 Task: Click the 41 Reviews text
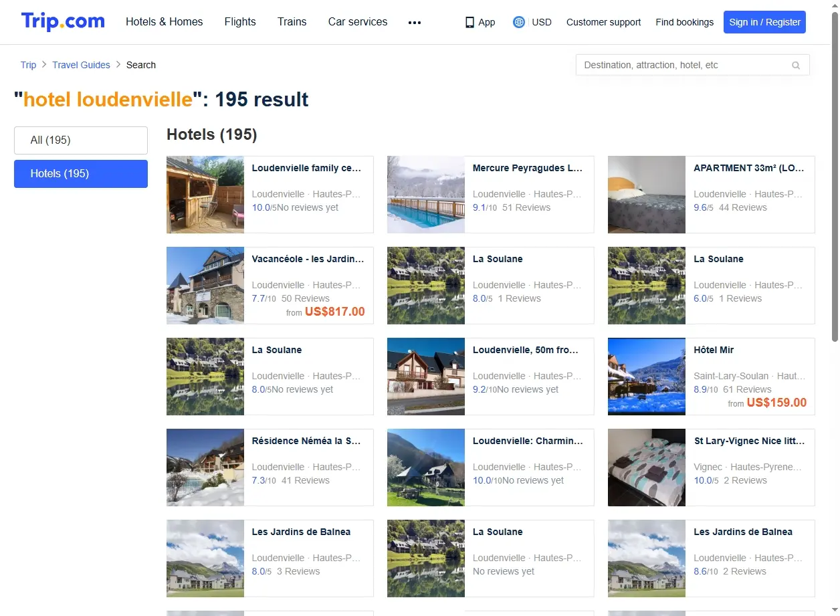[306, 480]
